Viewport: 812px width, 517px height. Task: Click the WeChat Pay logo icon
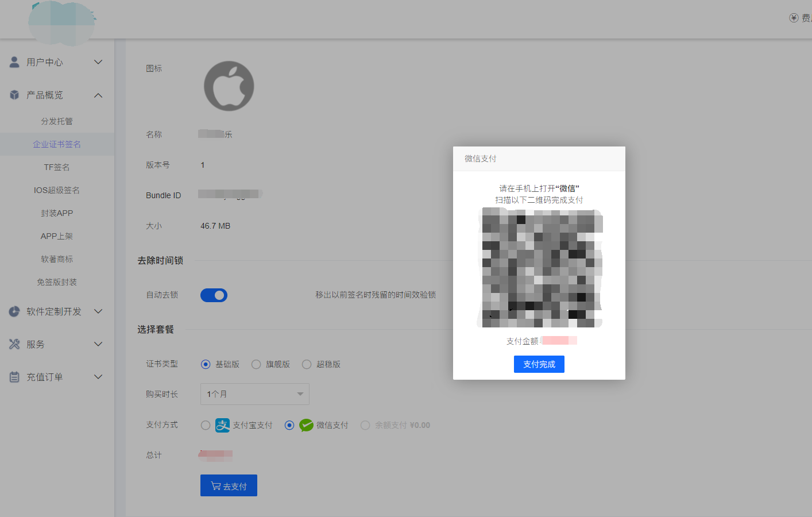(306, 425)
